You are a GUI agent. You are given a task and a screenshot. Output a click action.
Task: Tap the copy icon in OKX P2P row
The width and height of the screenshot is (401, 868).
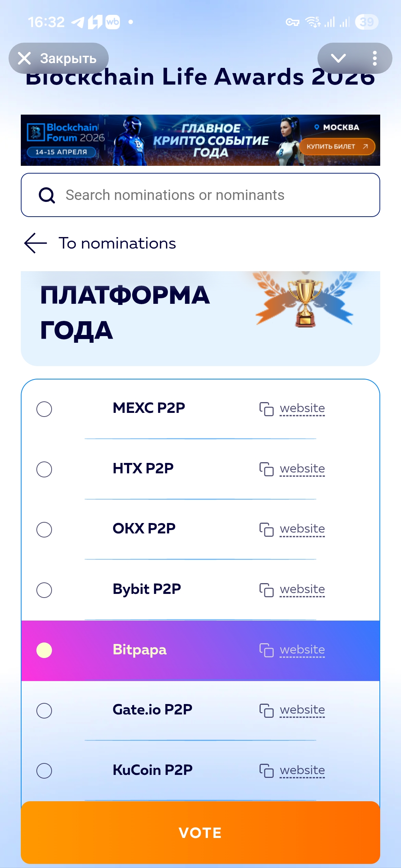point(266,529)
